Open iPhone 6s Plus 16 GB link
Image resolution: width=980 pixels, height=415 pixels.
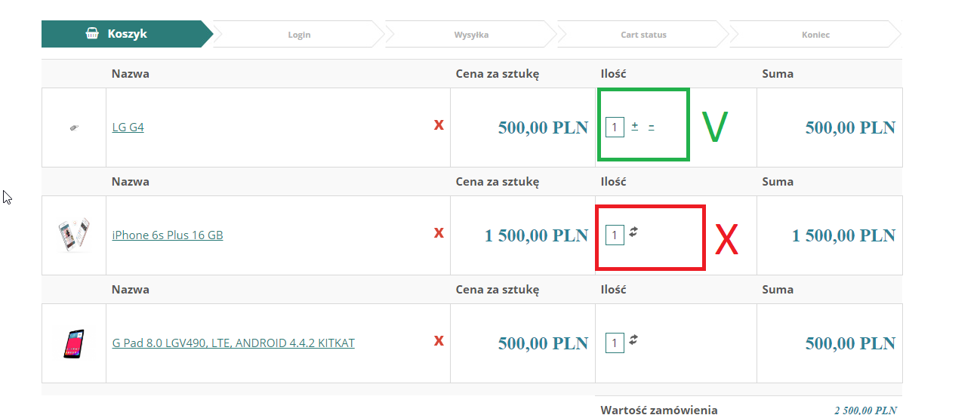(x=168, y=235)
